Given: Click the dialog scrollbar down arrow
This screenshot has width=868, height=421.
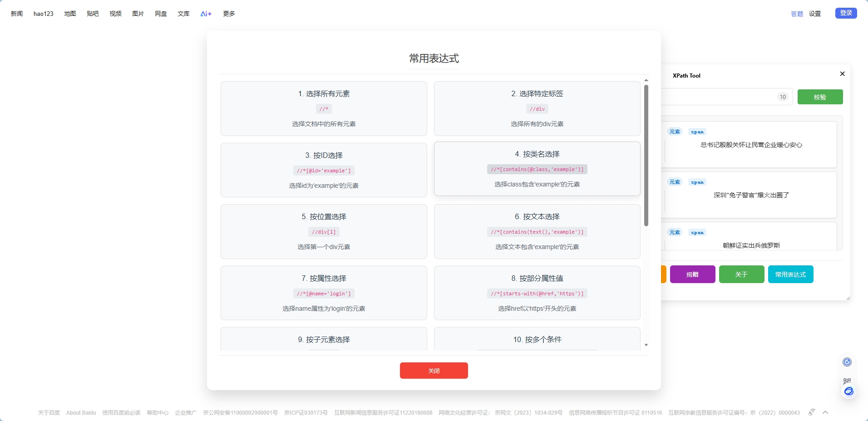Looking at the screenshot, I should coord(646,345).
